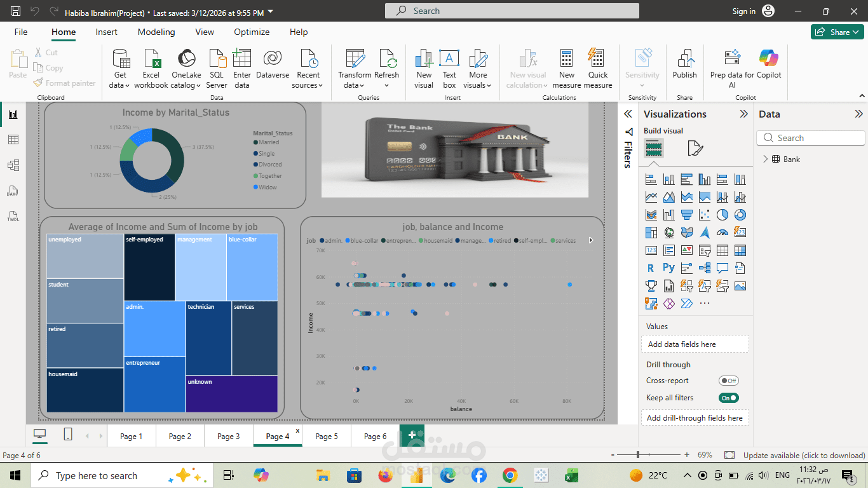Open the File menu
868x488 pixels.
[x=21, y=32]
